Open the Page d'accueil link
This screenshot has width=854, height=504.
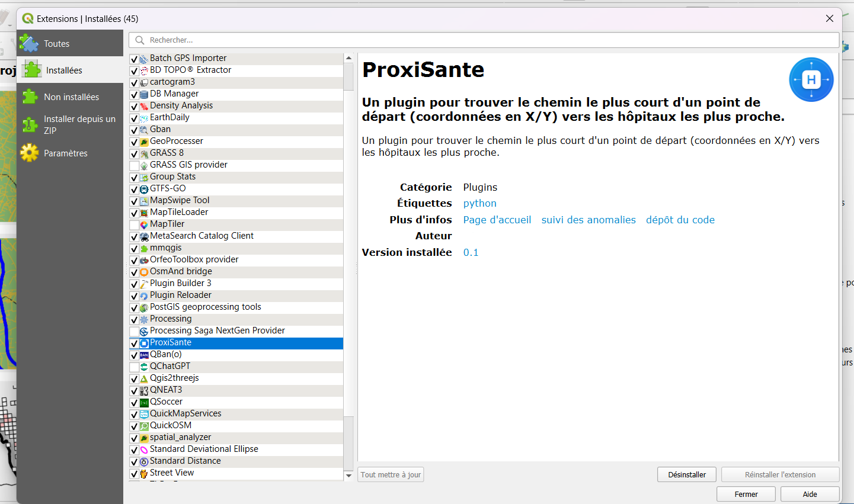click(497, 220)
